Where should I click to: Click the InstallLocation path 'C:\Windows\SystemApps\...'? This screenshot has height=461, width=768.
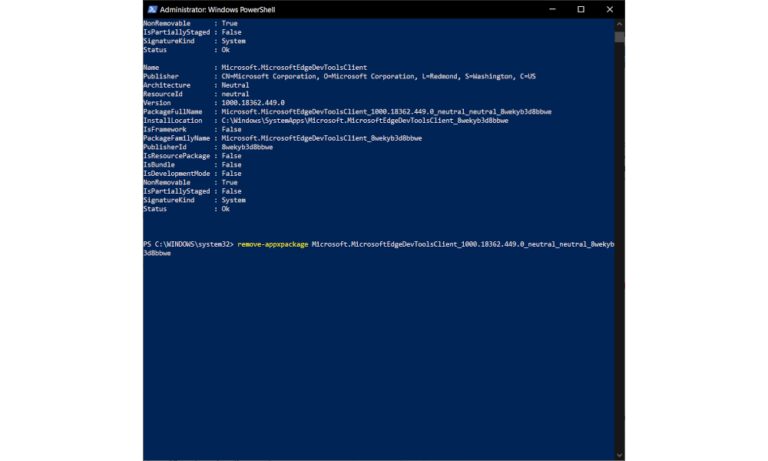(x=365, y=121)
